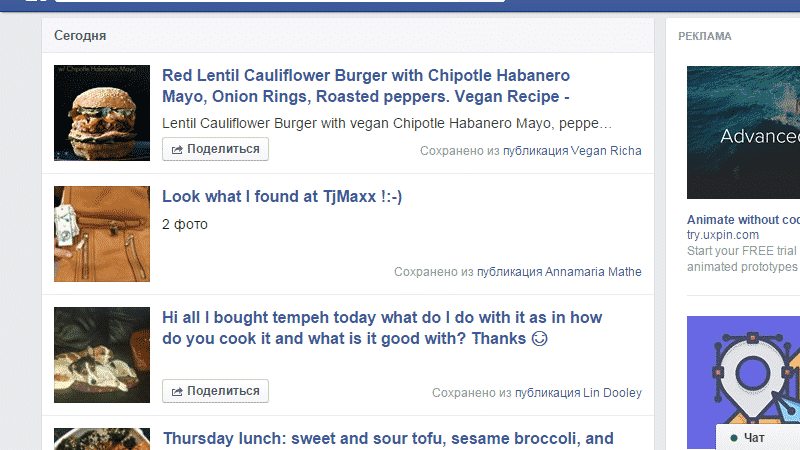This screenshot has width=800, height=450.
Task: Click the green online status dot in Чат
Action: point(734,438)
